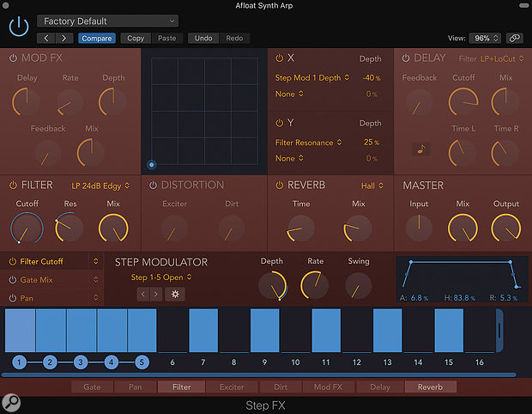Click the Copy button

136,38
